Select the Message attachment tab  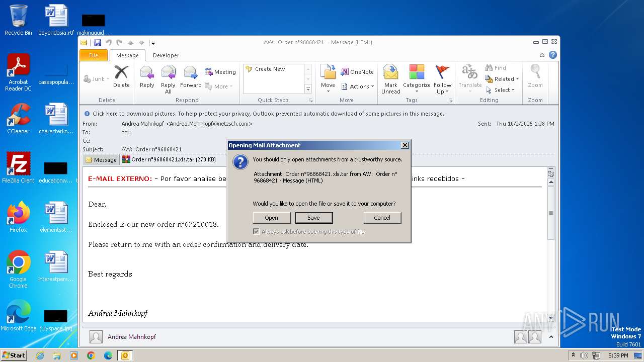pos(101,160)
